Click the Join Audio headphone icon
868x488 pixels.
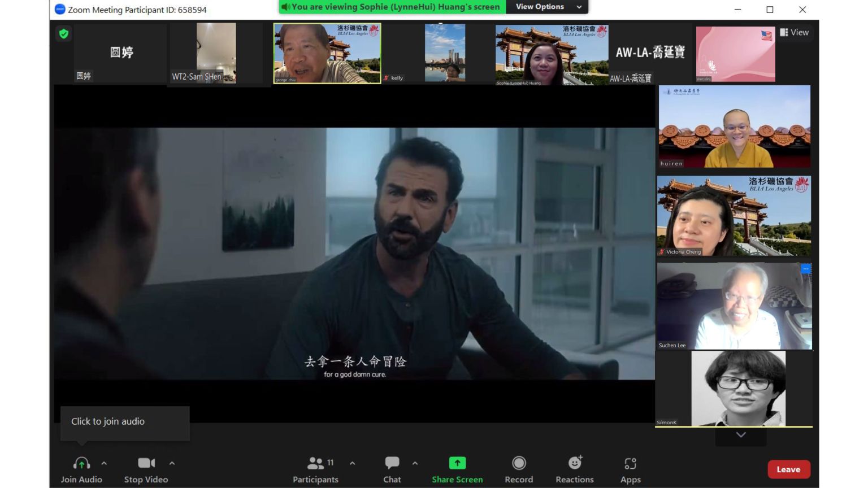click(x=81, y=464)
